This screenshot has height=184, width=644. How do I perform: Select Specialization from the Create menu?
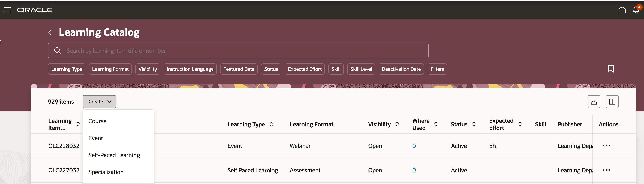pyautogui.click(x=106, y=172)
